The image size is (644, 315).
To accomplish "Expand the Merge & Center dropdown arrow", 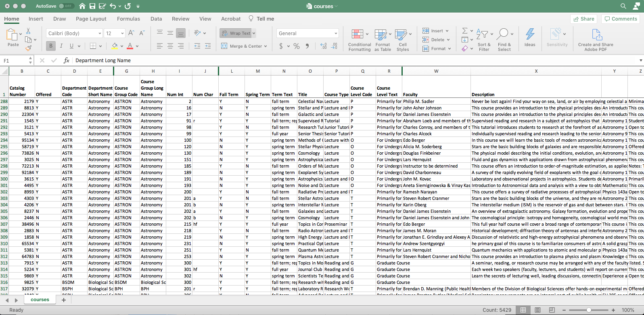I will click(x=266, y=46).
